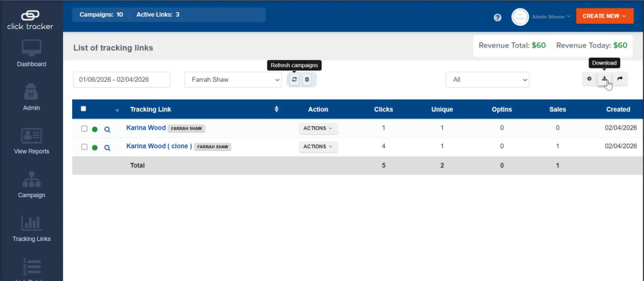Select the Karina Wood clone row checkbox
Viewport: 644px width, 281px height.
coord(84,147)
